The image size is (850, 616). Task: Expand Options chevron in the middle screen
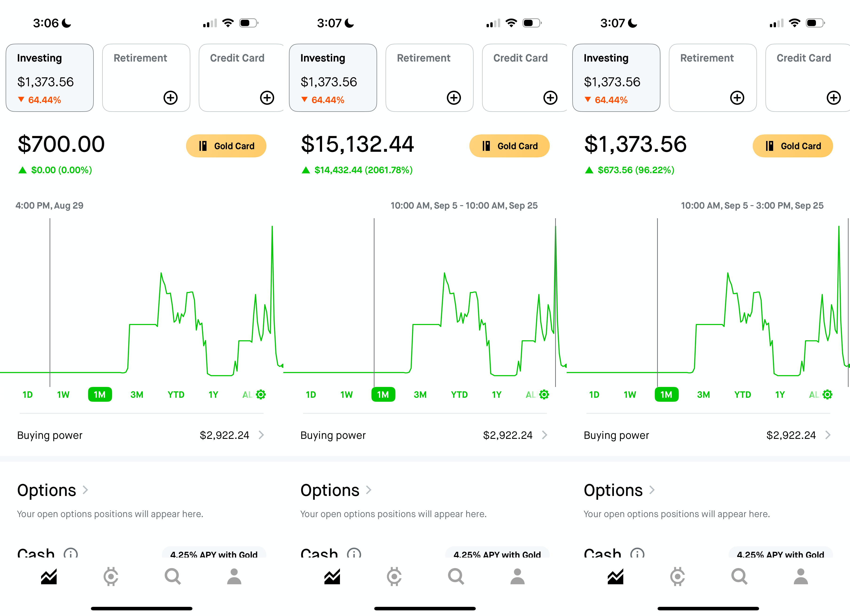click(369, 490)
